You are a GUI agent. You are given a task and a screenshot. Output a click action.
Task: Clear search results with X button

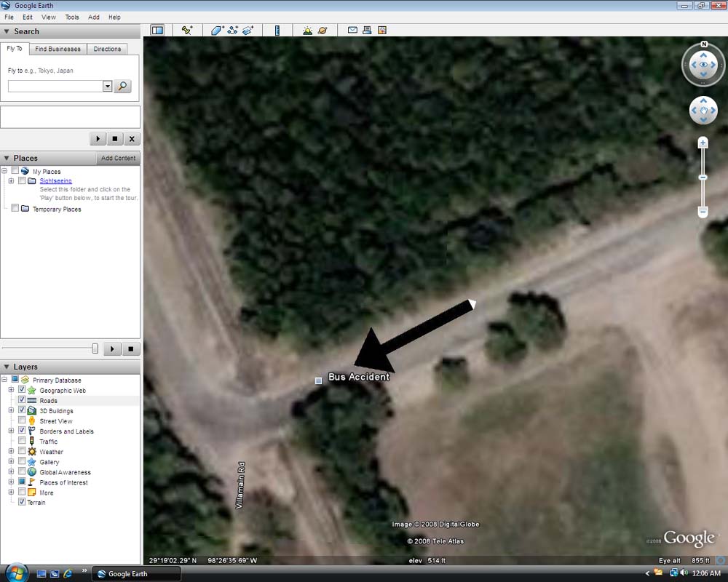(132, 139)
